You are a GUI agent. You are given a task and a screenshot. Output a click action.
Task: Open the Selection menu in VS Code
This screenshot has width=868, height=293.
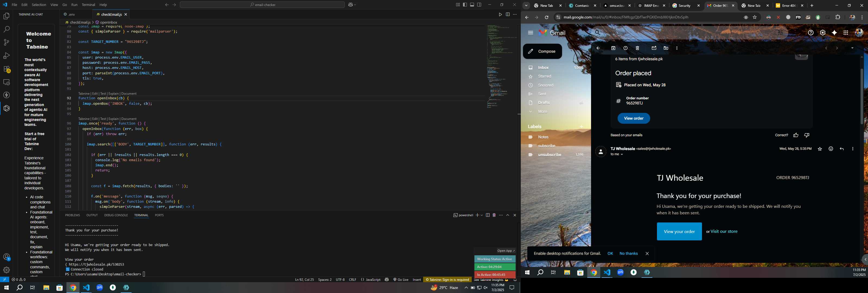pos(39,5)
